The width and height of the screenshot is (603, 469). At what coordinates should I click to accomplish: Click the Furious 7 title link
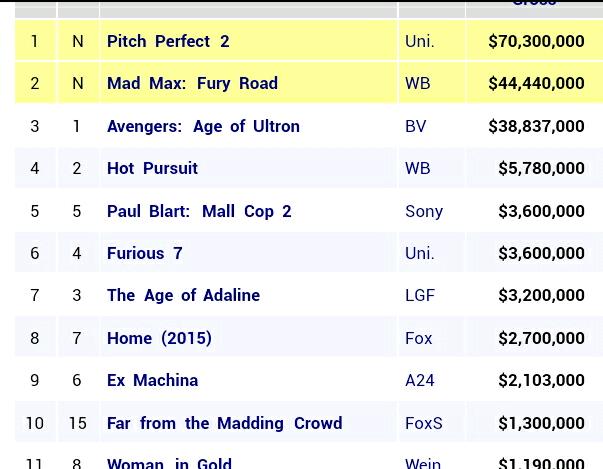144,253
